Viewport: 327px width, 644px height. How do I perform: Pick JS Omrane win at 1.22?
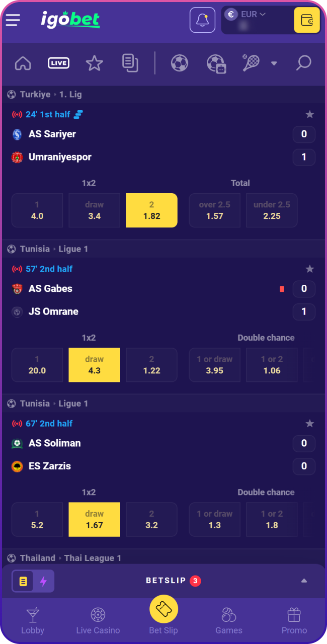pos(151,365)
